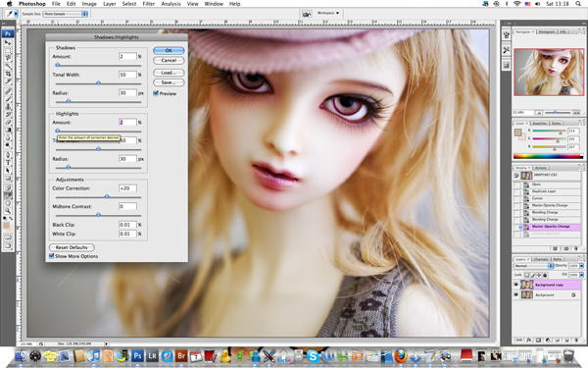Select the Lasso tool
Image resolution: width=588 pixels, height=368 pixels.
pyautogui.click(x=8, y=58)
